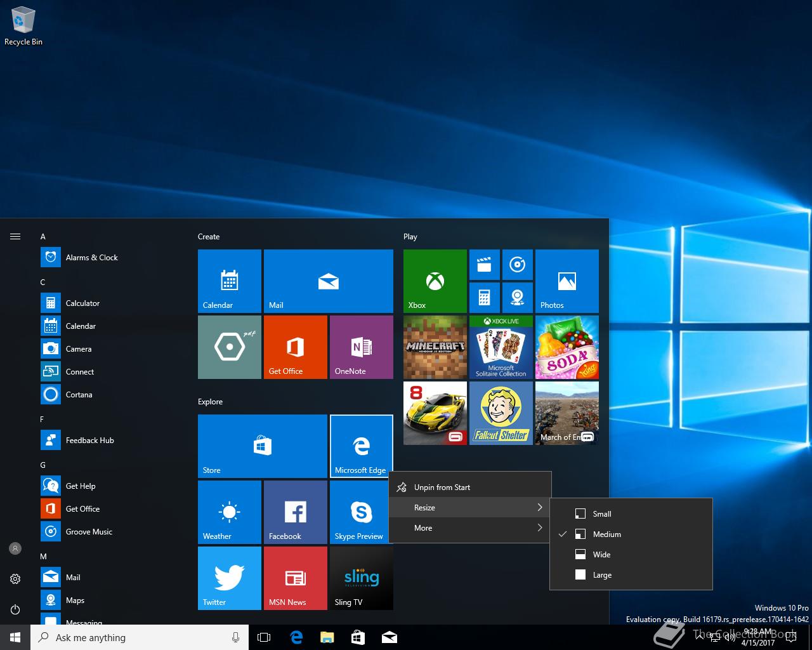Select Unpin from Start
The width and height of the screenshot is (812, 650).
470,487
